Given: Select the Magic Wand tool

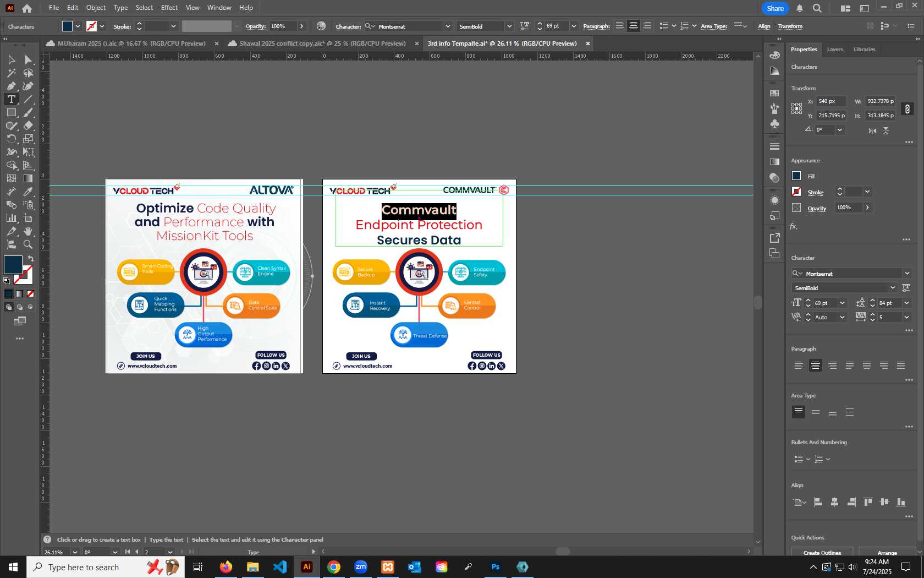Looking at the screenshot, I should (11, 73).
